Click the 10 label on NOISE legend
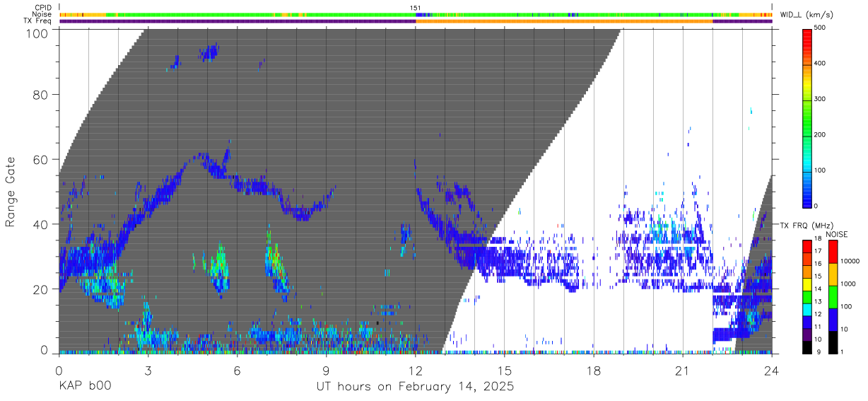868x401 pixels. click(x=845, y=329)
